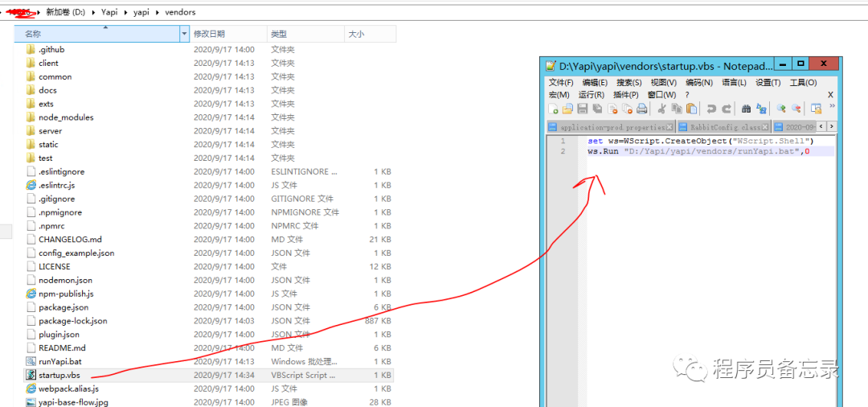
Task: Open the 语言(L) menu
Action: tap(734, 83)
